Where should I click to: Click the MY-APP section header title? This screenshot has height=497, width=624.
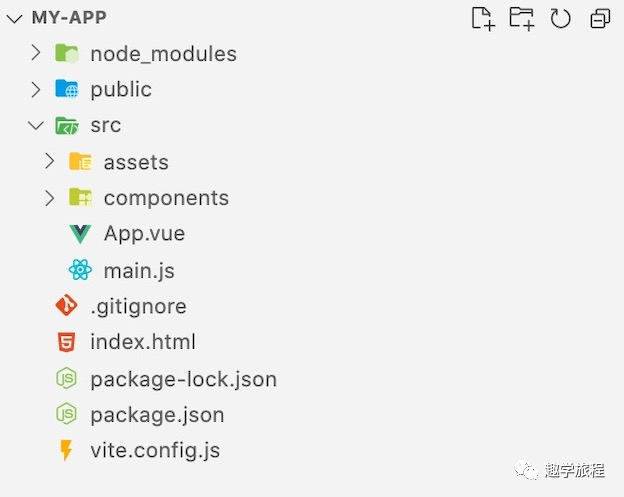69,18
